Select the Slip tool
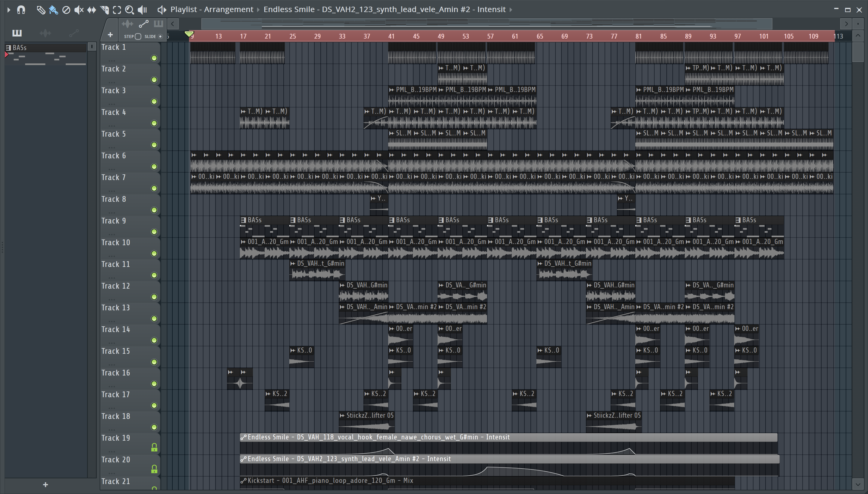Screen dimensions: 868x494 coord(92,10)
